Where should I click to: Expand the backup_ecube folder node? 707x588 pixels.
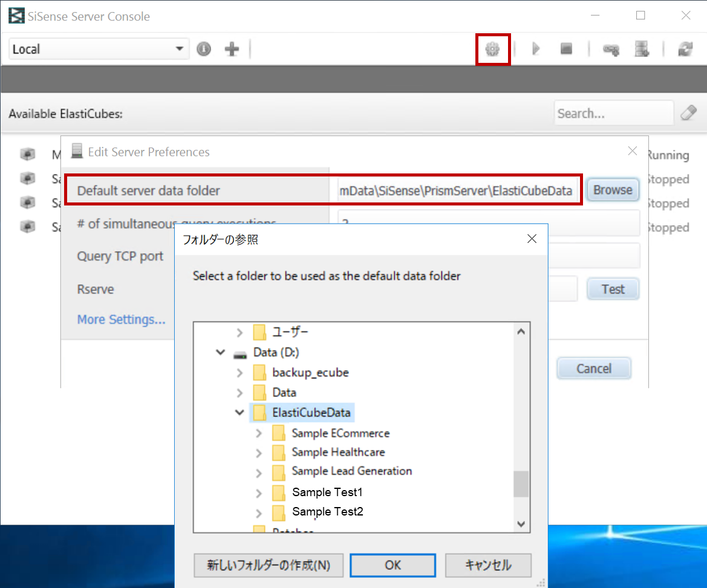239,373
